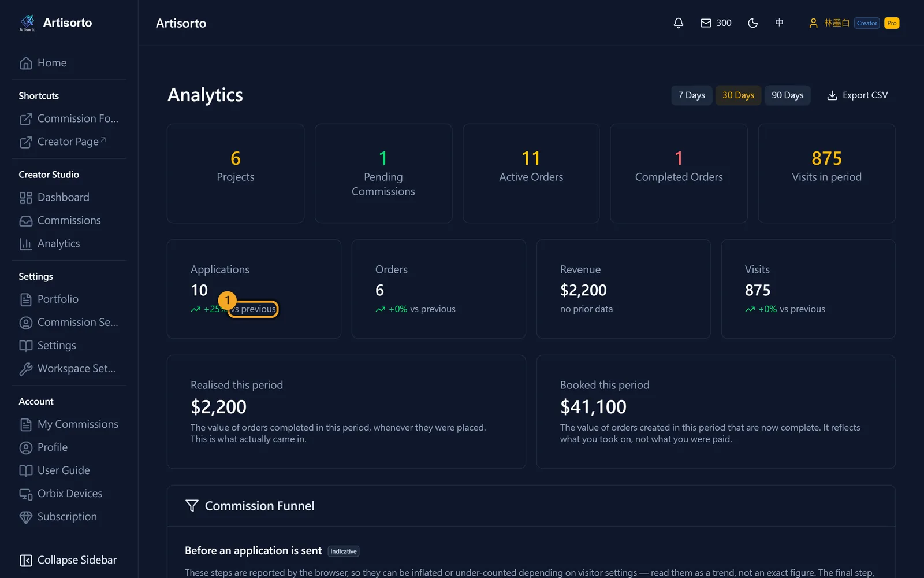Click the Orbix Devices icon
This screenshot has height=578, width=924.
click(26, 494)
